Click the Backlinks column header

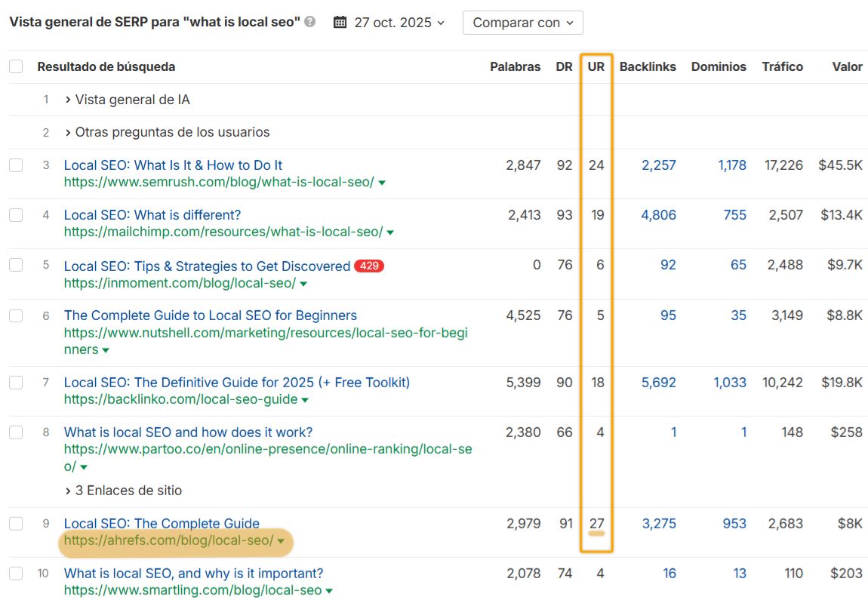click(x=648, y=66)
